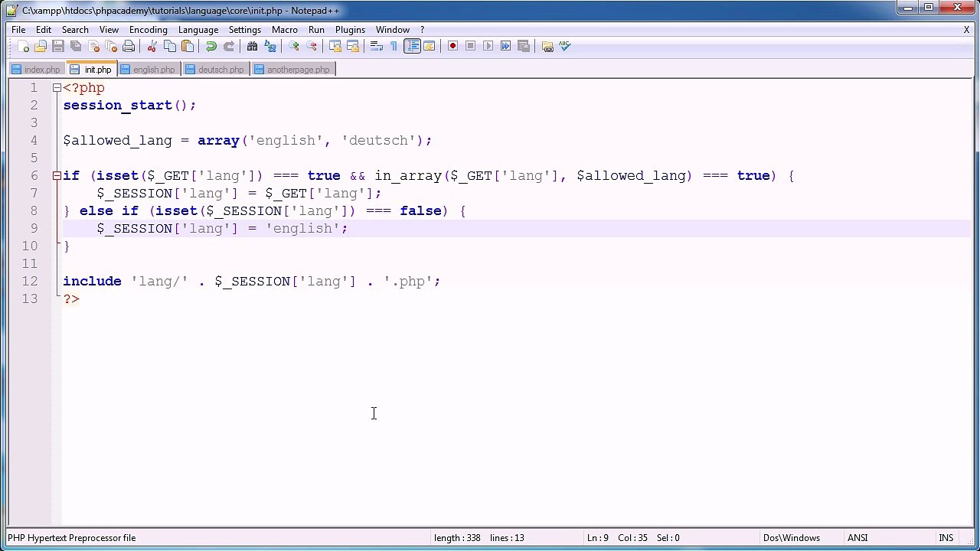Click the INS status bar indicator
The image size is (980, 551).
pyautogui.click(x=946, y=538)
